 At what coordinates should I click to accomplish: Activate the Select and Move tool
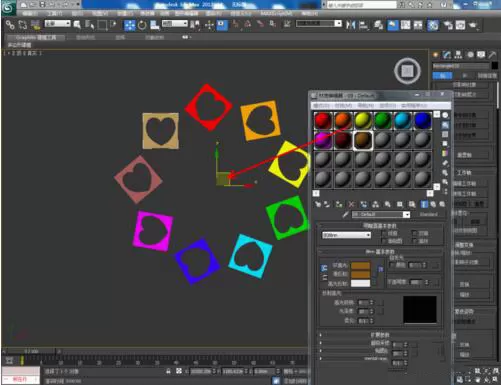click(130, 25)
